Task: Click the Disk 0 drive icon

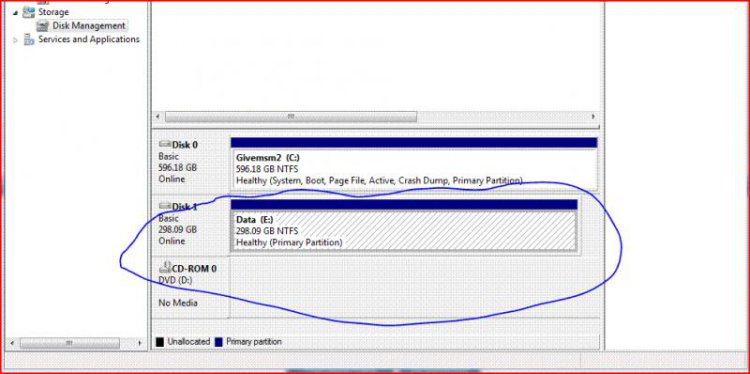Action: pos(165,144)
